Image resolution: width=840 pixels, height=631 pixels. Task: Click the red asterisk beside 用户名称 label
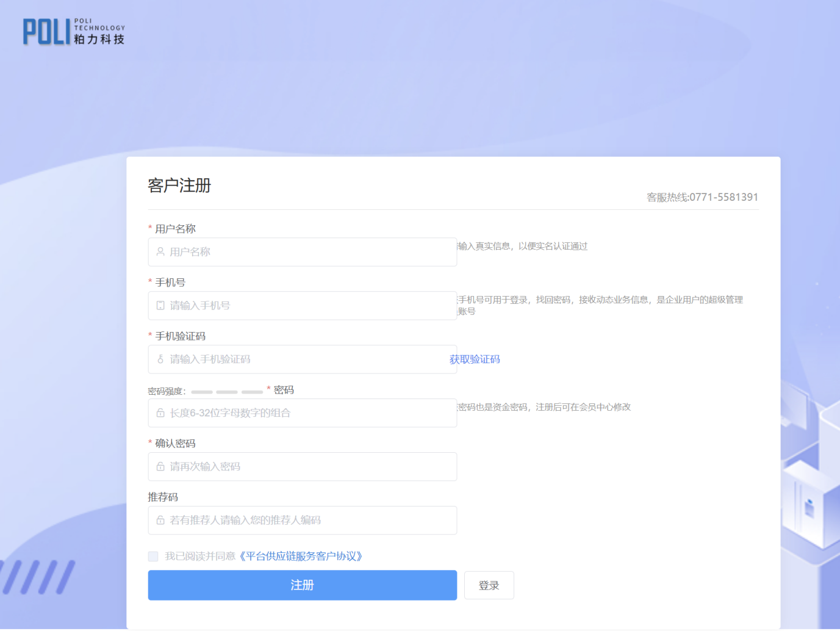tap(149, 228)
